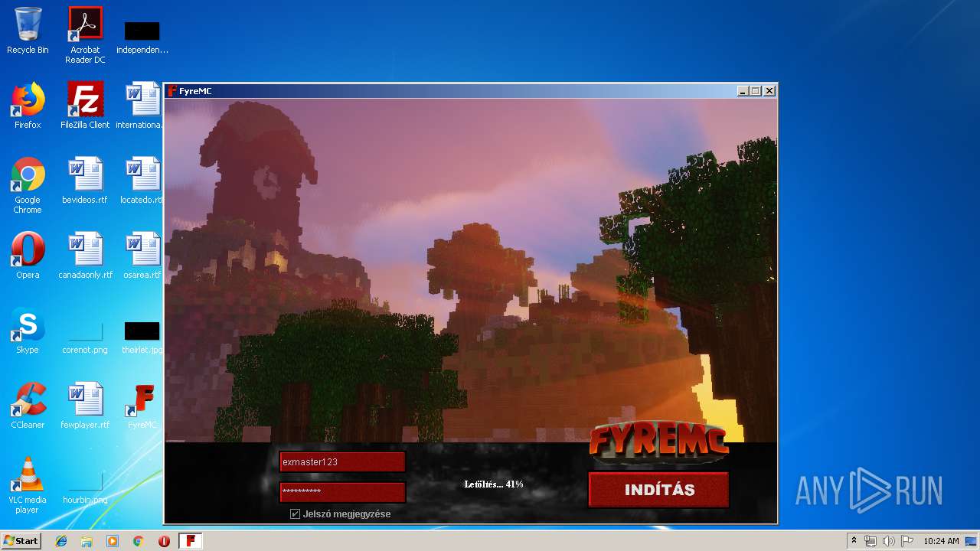Select the fewplayer.rtf document
The image size is (980, 551).
[85, 406]
